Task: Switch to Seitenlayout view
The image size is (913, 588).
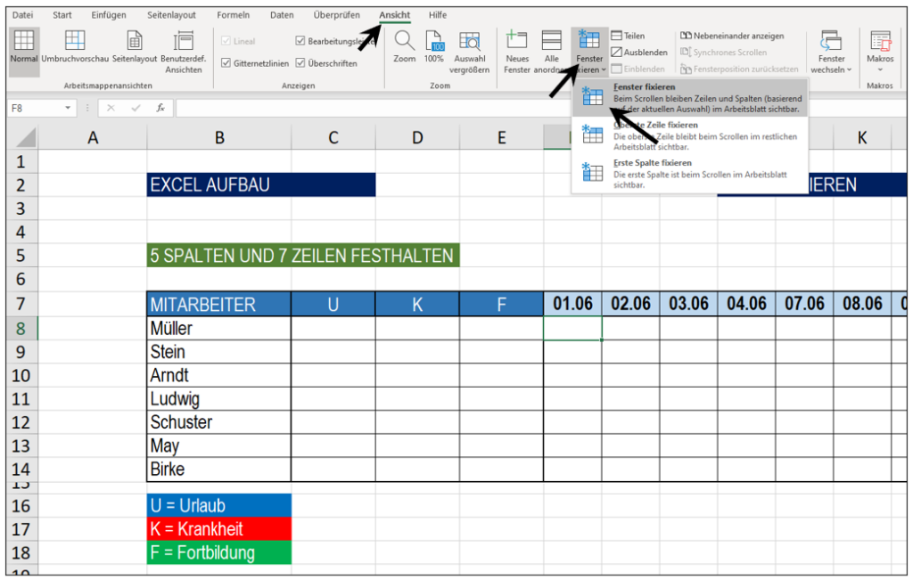Action: 135,47
